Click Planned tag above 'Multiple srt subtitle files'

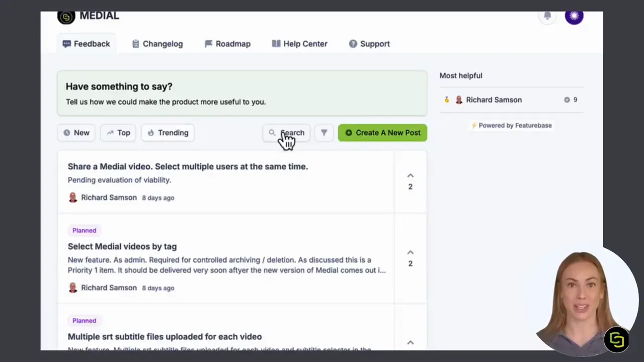[x=84, y=320]
